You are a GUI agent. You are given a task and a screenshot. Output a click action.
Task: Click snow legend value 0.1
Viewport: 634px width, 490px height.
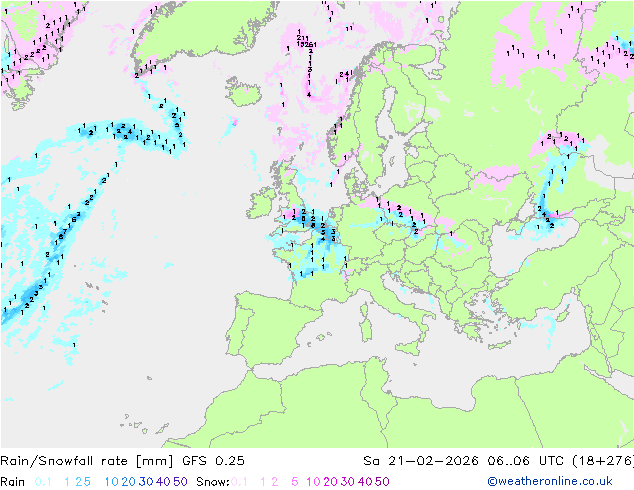(x=239, y=482)
